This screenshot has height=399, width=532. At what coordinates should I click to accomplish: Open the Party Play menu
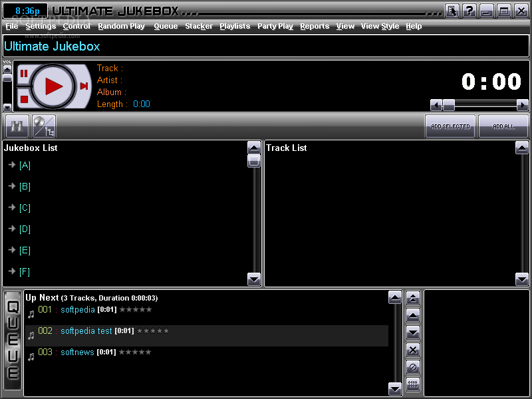coord(275,26)
